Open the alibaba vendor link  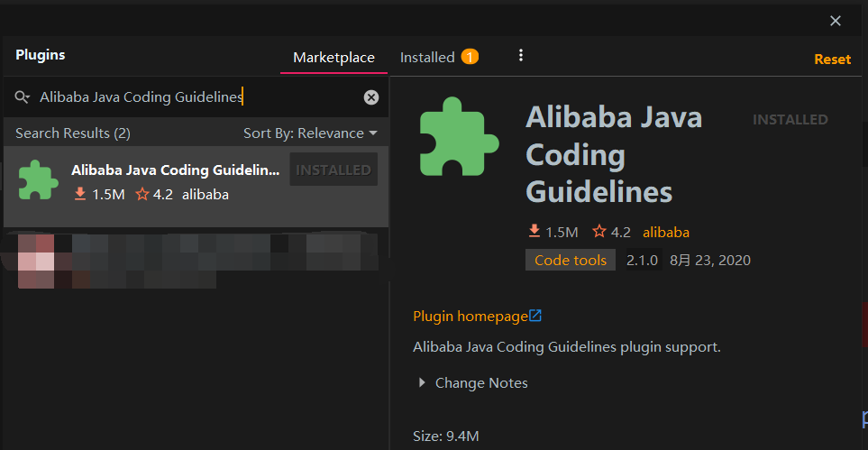[x=666, y=232]
